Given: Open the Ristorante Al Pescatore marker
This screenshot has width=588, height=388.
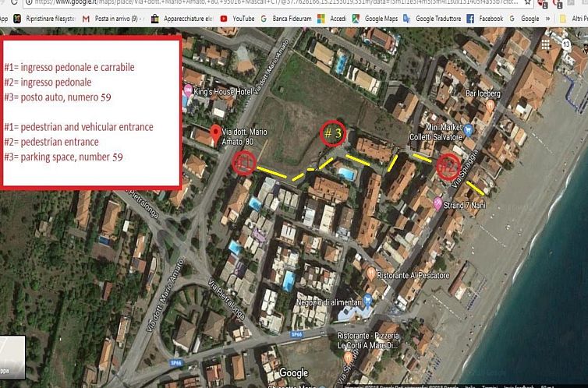Looking at the screenshot, I should [370, 273].
